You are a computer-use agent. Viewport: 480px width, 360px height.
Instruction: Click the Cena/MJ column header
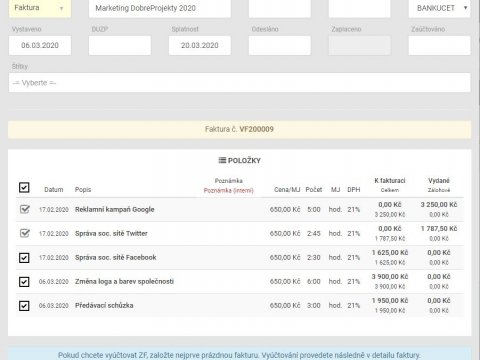[x=287, y=190]
